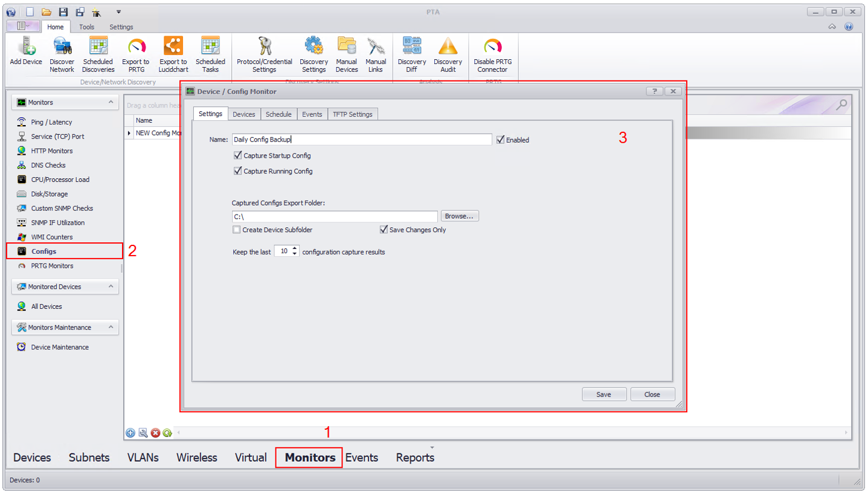
Task: Enable Create Device Subfolder option
Action: (237, 230)
